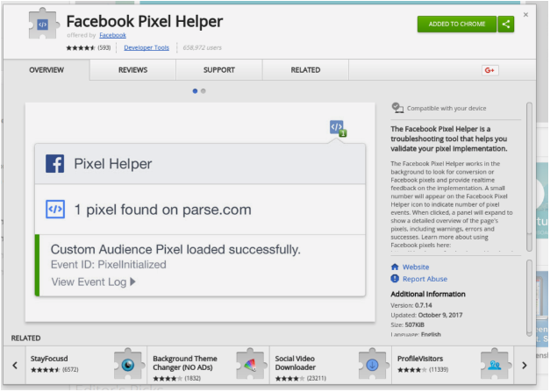Click the 658,972 users text

point(202,47)
